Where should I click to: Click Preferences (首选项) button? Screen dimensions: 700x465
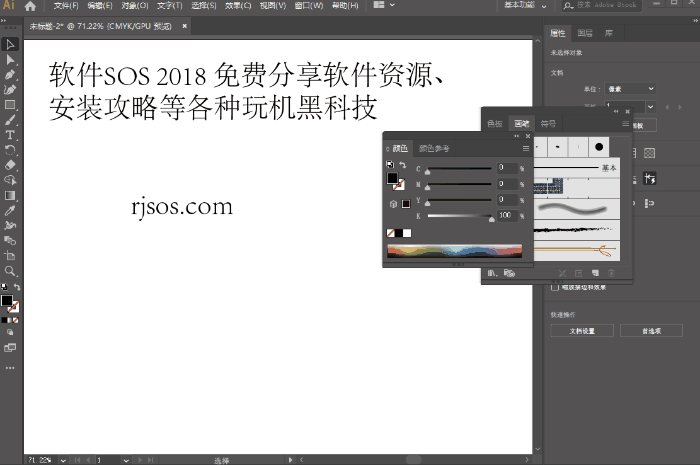tap(651, 331)
